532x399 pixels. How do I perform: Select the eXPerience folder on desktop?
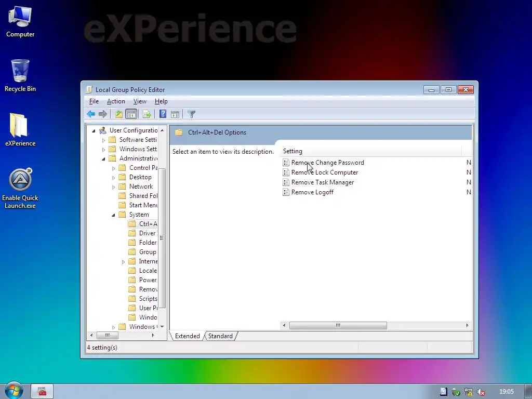tap(20, 130)
